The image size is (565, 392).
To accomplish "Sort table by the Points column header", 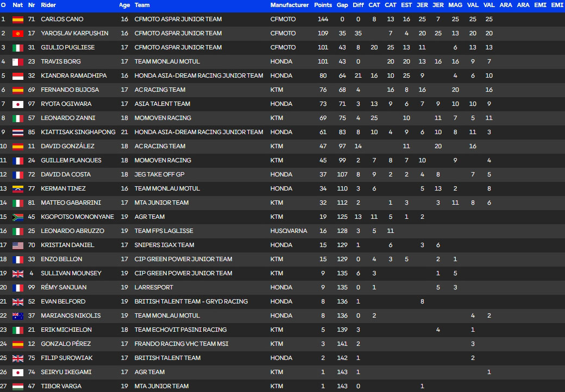I will pyautogui.click(x=323, y=5).
